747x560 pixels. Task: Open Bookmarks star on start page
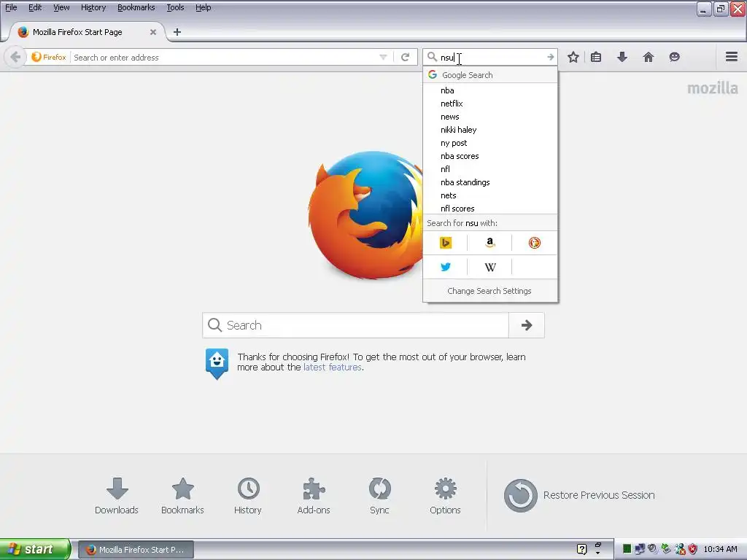182,496
